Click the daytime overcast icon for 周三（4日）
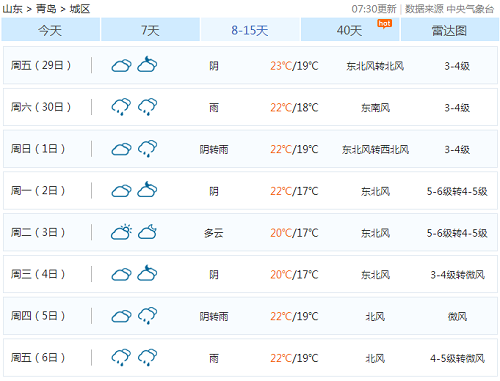 pos(121,274)
